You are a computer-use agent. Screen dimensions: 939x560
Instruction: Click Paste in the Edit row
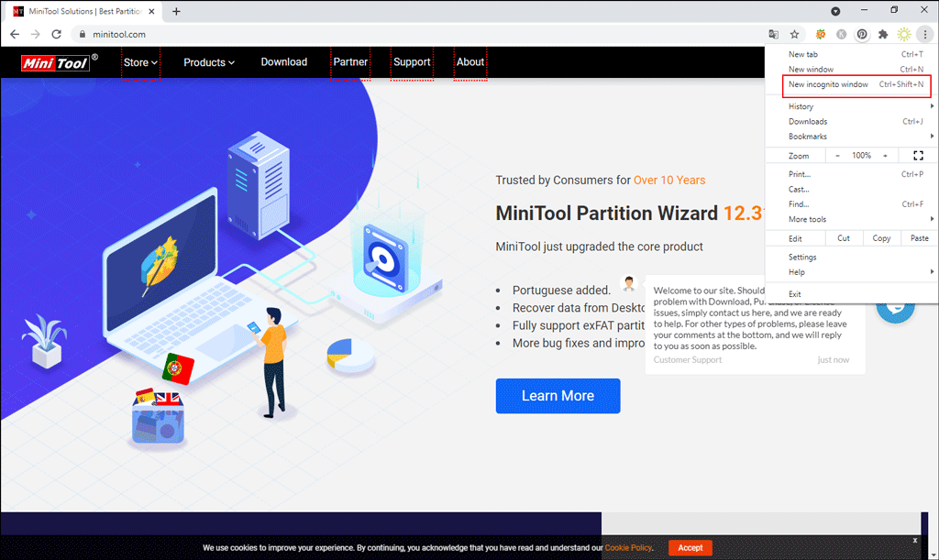coord(919,238)
